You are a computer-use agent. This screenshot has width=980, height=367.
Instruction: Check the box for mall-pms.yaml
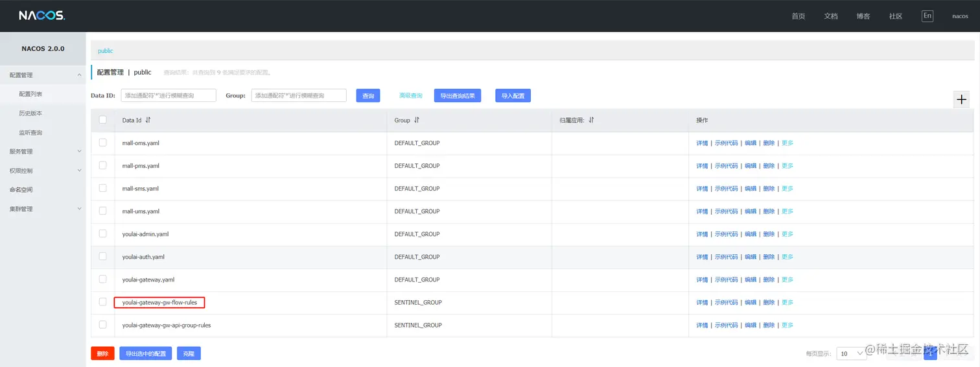(102, 165)
